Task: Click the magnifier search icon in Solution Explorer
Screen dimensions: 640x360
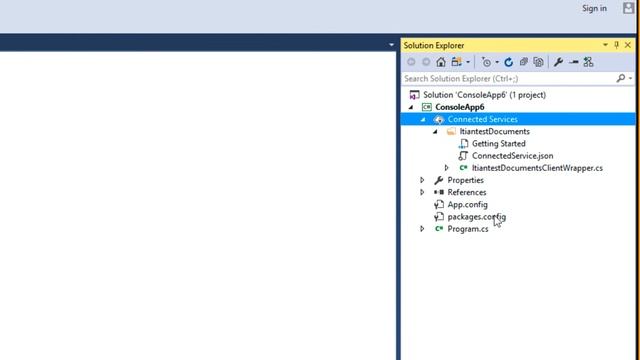Action: [621, 78]
